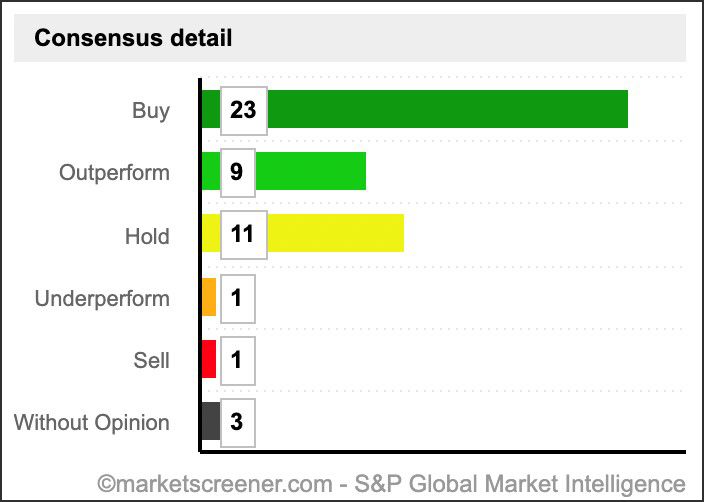The height and width of the screenshot is (502, 704).
Task: Click the Outperform count box showing 9
Action: (x=237, y=172)
